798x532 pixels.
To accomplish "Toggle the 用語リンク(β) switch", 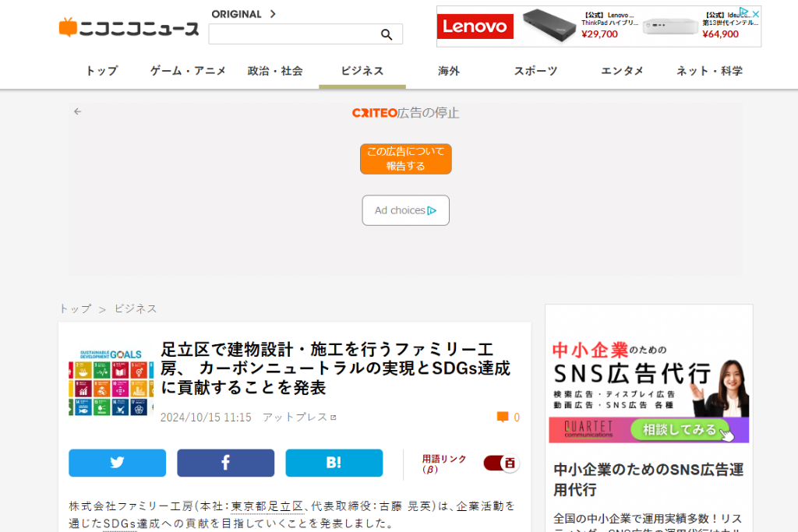I will pyautogui.click(x=501, y=463).
